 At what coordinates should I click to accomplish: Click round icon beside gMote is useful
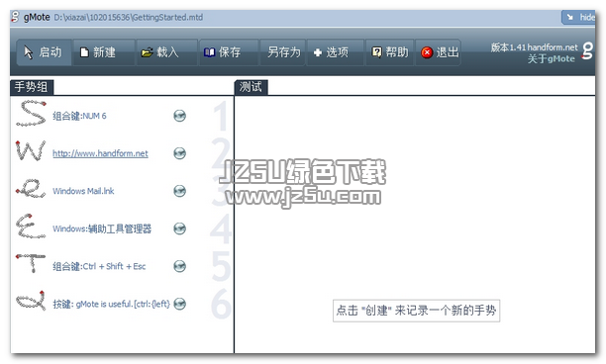point(179,304)
